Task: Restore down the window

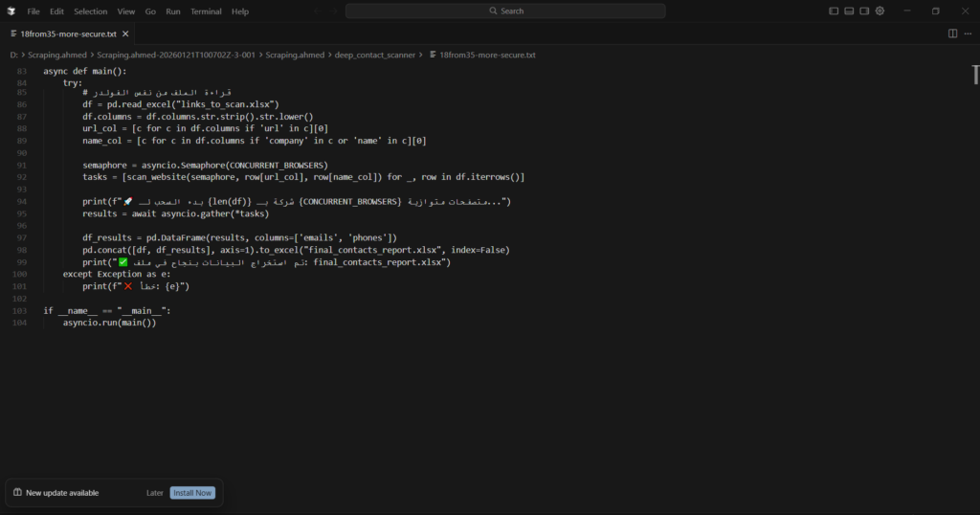Action: (936, 11)
